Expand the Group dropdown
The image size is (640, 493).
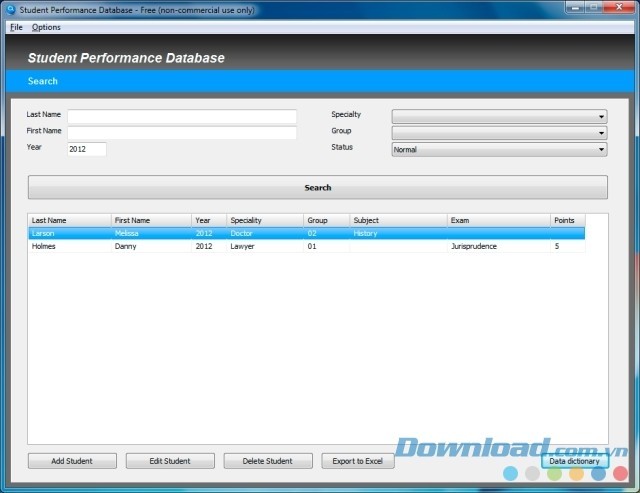499,132
